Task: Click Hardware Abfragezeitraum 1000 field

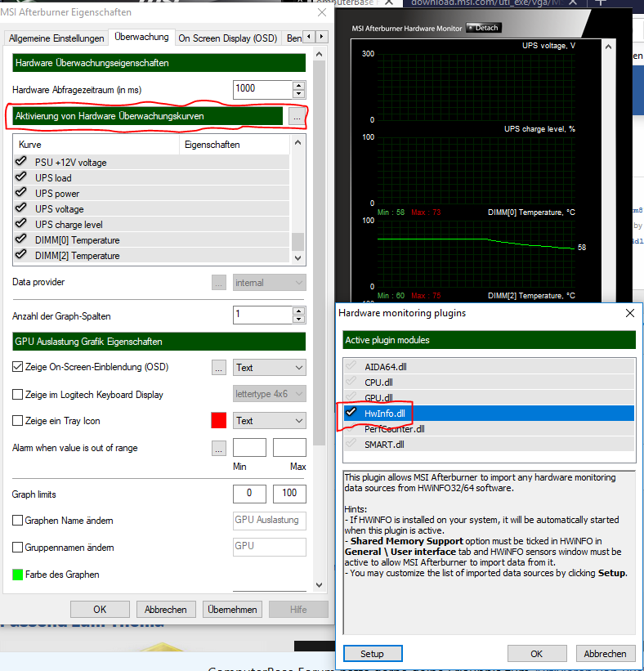Action: (262, 89)
